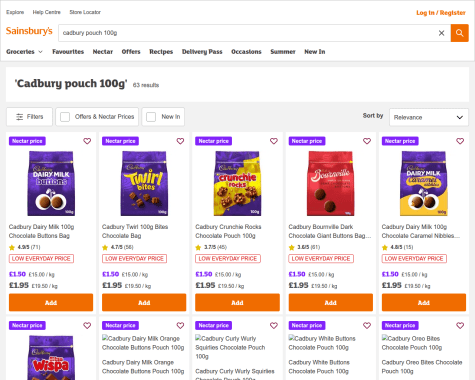475x380 pixels.
Task: Open 'Cadbury Crunchie Rocks Chocolate Pouch 100g' title
Action: tap(228, 231)
